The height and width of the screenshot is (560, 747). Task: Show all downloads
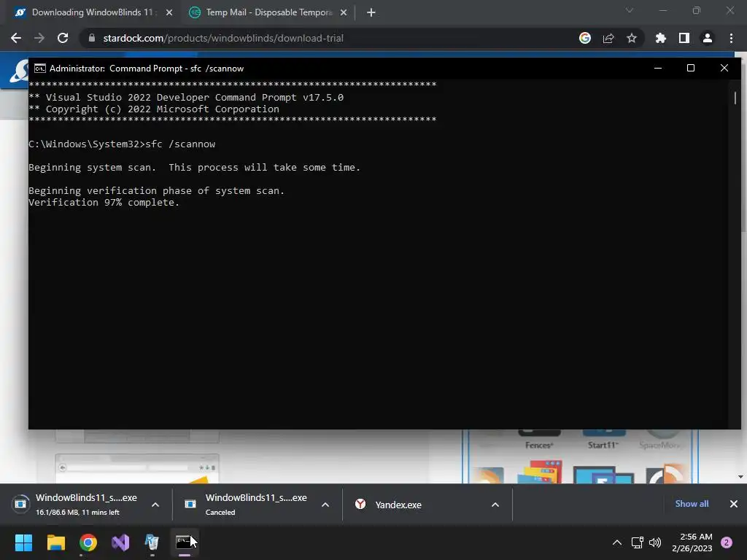(692, 504)
